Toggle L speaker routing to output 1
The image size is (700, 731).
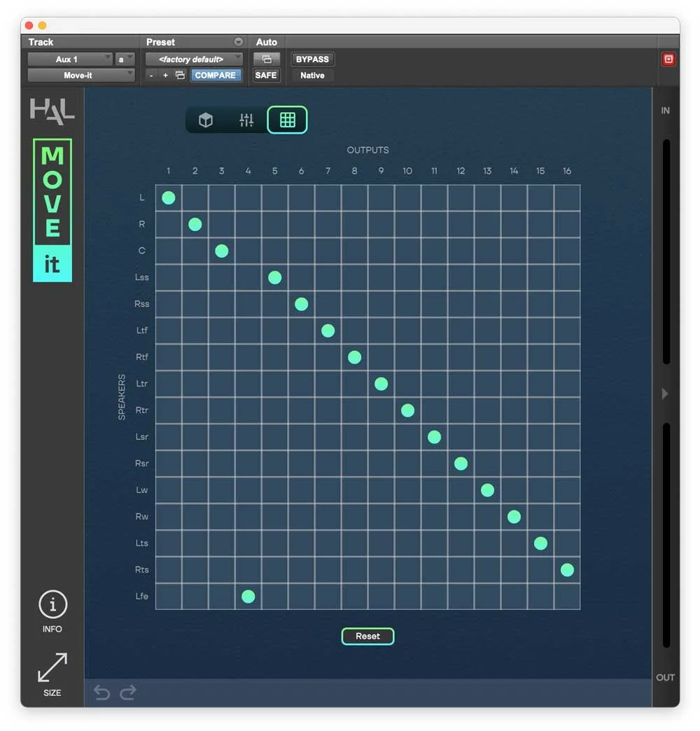pyautogui.click(x=169, y=197)
